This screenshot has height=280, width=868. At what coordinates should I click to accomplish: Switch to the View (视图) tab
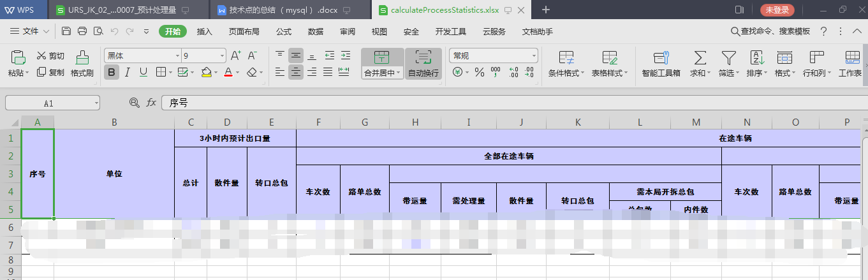click(379, 31)
